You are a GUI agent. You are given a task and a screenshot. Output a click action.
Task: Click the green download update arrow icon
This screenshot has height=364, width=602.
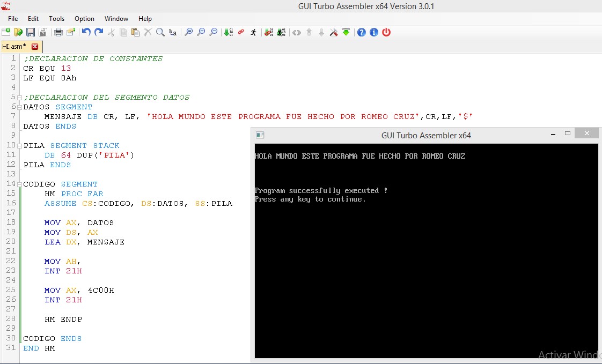(346, 32)
